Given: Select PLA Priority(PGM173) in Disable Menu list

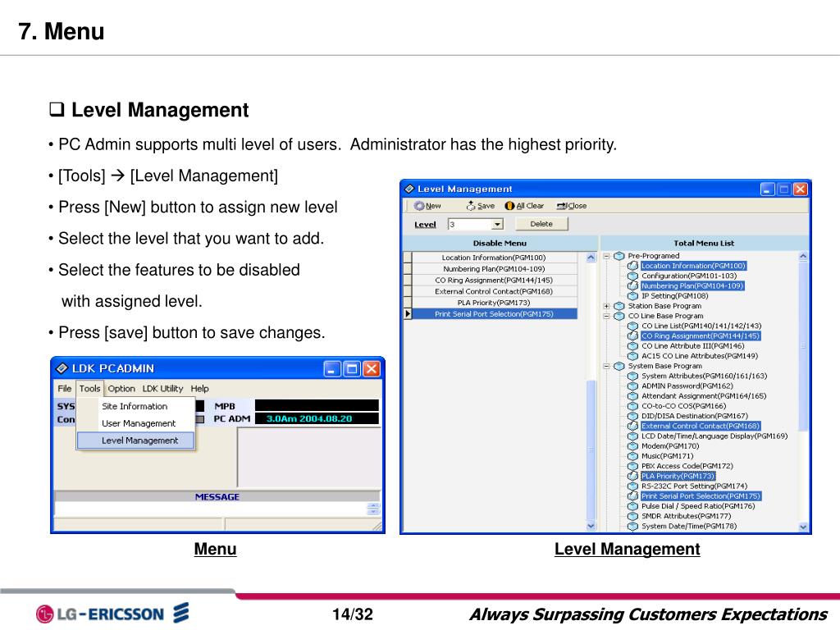Looking at the screenshot, I should point(494,303).
